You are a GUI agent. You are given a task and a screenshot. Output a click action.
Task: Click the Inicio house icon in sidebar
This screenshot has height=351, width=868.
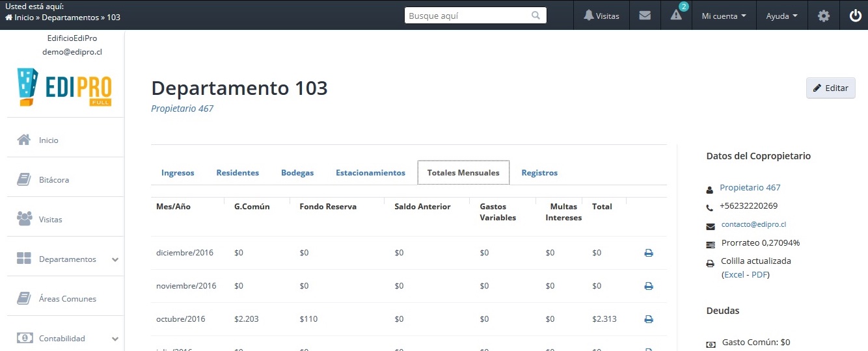tap(24, 140)
